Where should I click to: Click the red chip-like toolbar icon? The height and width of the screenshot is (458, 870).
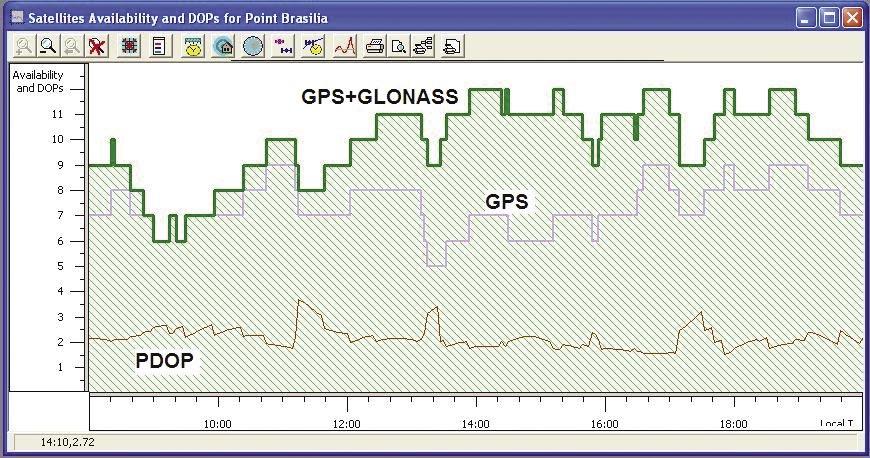point(129,46)
